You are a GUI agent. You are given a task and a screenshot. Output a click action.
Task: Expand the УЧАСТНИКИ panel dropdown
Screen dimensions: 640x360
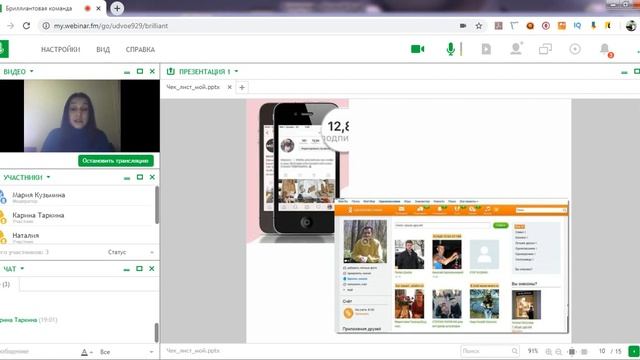tap(48, 177)
